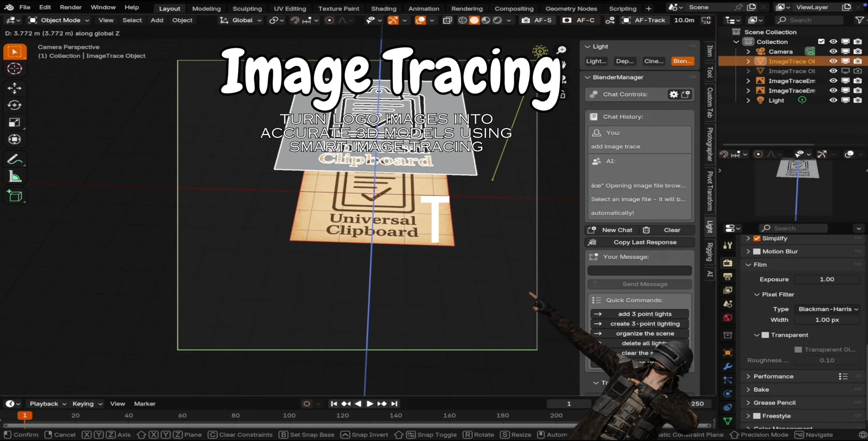
Task: Play the animation forward
Action: click(x=370, y=404)
